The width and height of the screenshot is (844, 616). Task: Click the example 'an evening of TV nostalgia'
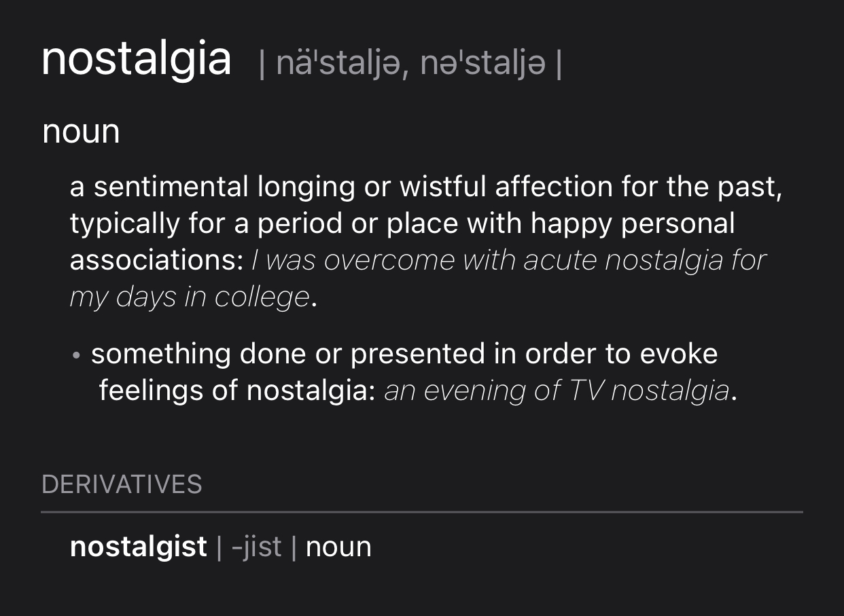(557, 391)
